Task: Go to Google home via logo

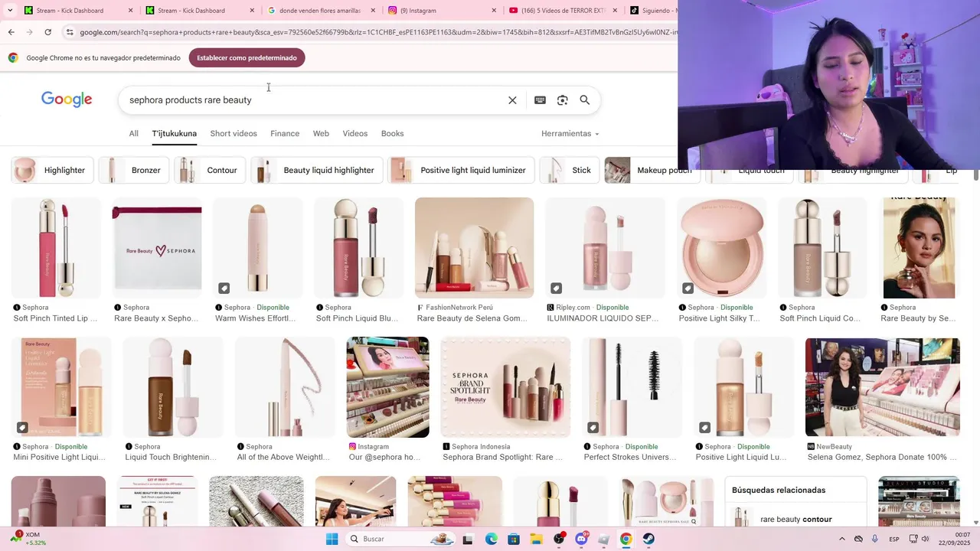Action: tap(67, 99)
